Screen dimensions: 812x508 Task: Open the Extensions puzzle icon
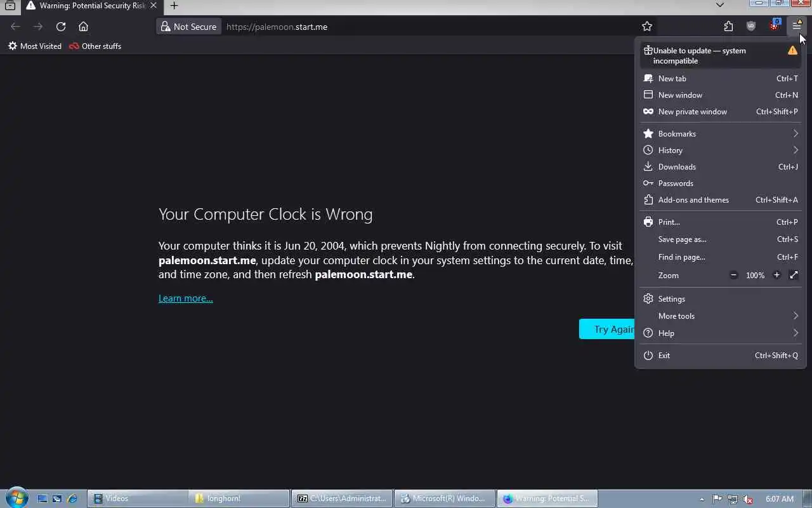point(728,27)
